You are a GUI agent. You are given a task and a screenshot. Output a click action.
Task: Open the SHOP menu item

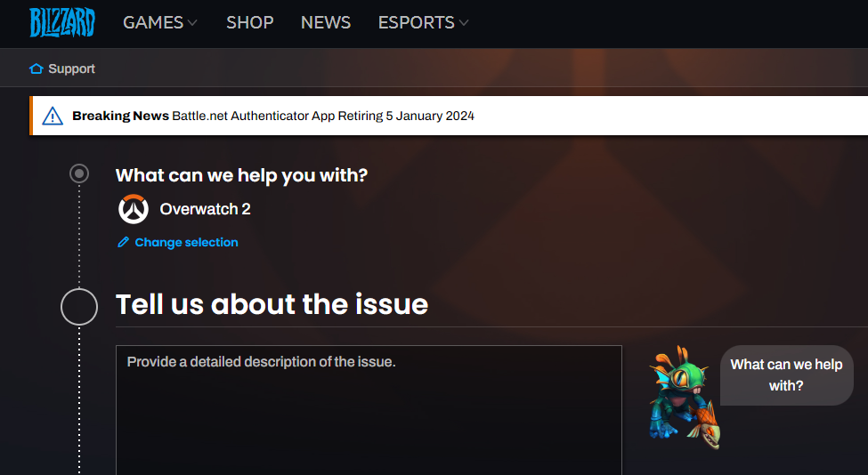click(x=249, y=22)
